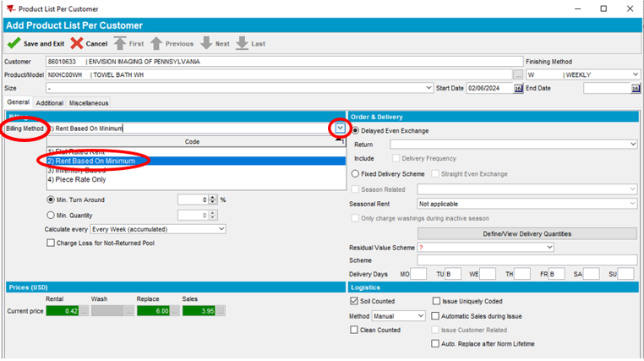Click the green Save and Exit checkmark
644x361 pixels.
coord(13,43)
